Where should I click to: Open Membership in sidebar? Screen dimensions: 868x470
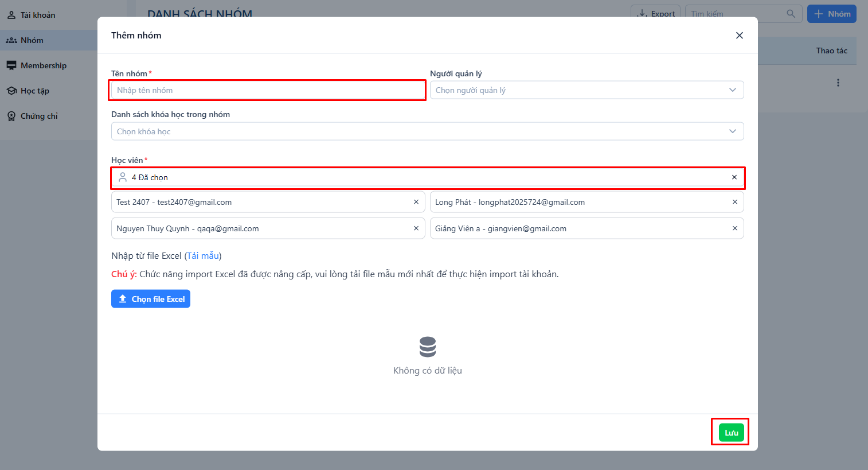49,65
